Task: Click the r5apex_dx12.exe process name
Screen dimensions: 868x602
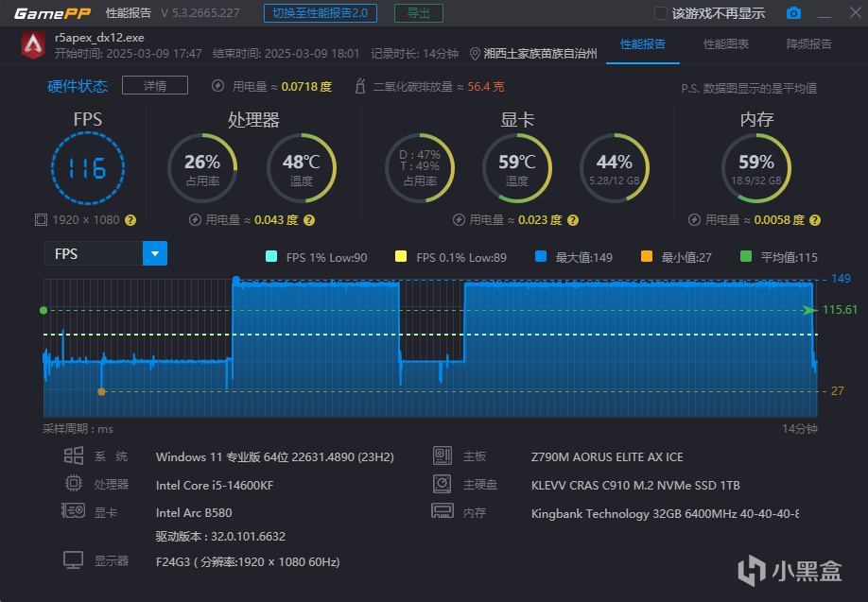Action: click(x=99, y=38)
